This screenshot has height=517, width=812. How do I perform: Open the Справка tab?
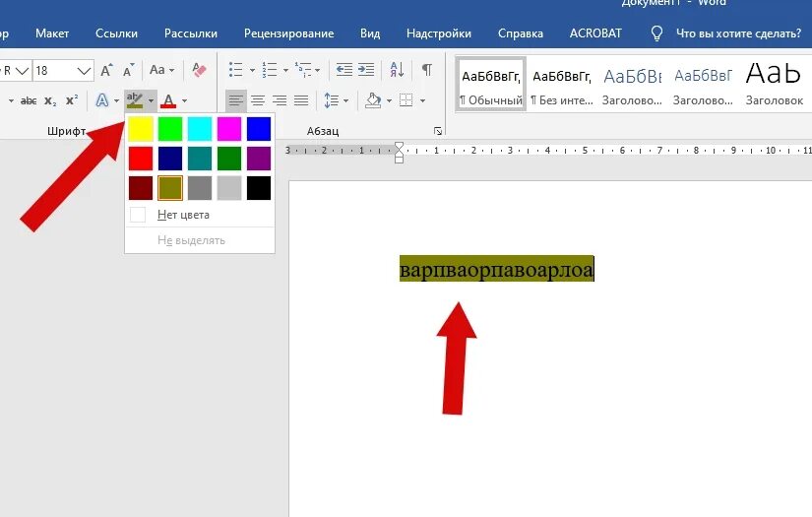pos(521,33)
